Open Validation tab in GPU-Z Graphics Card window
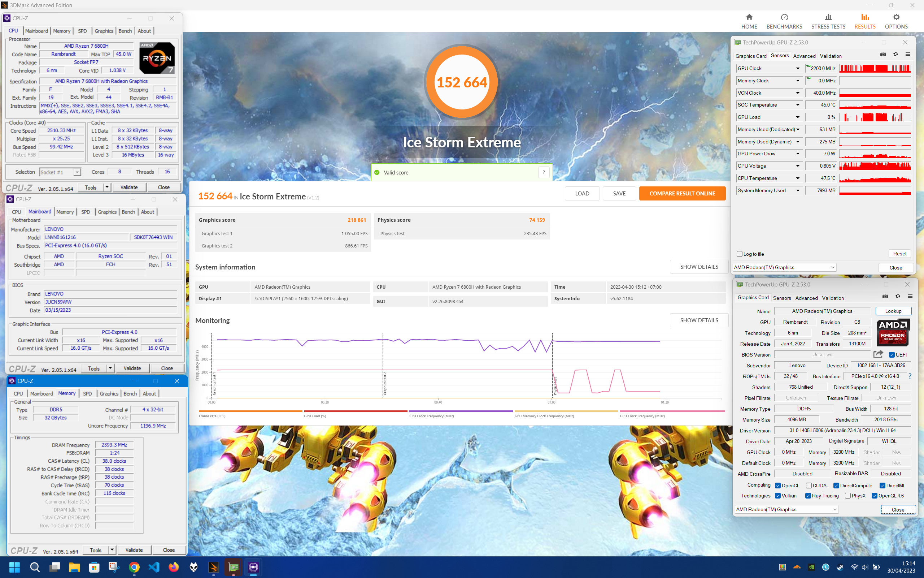The width and height of the screenshot is (924, 578). click(x=833, y=298)
